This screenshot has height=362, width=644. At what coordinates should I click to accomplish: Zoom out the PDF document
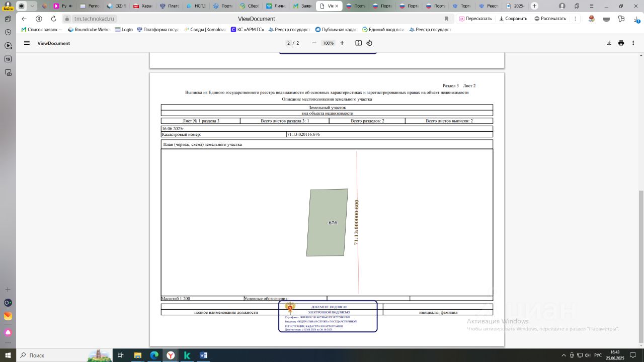point(314,43)
